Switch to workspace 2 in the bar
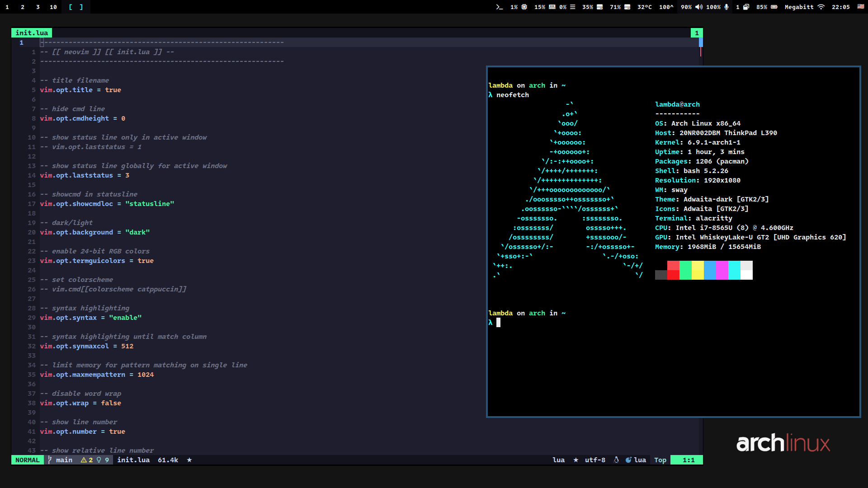Viewport: 868px width, 488px height. pos(23,7)
